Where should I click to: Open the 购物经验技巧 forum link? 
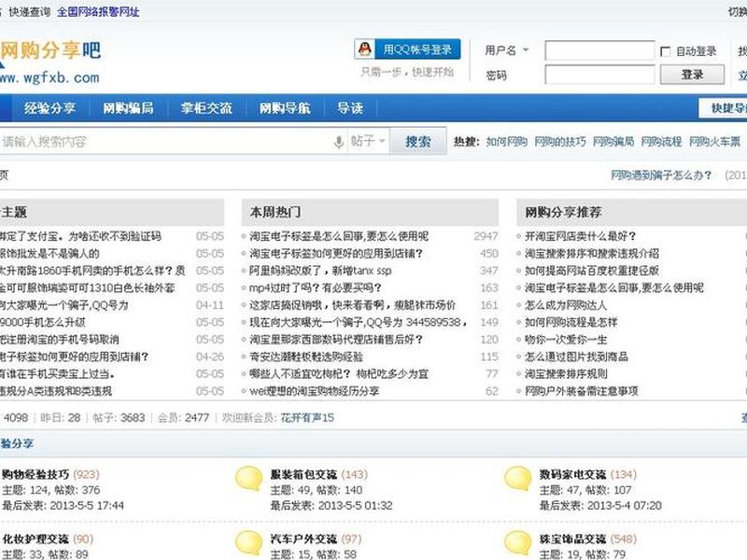pyautogui.click(x=35, y=474)
